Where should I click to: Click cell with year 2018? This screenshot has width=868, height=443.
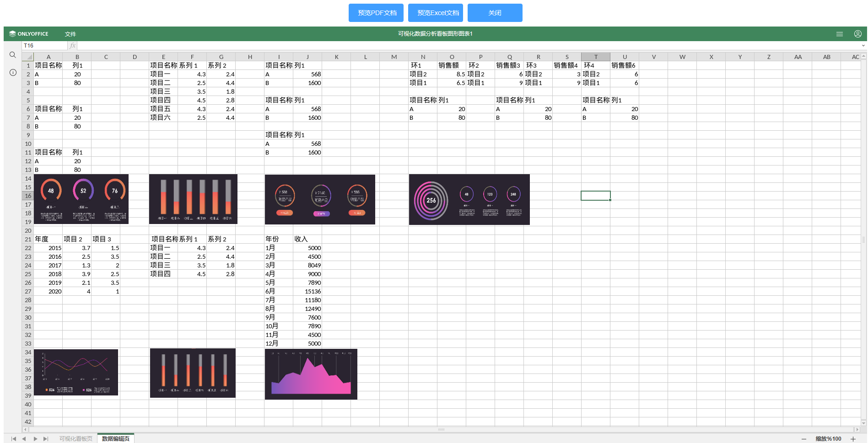point(48,274)
